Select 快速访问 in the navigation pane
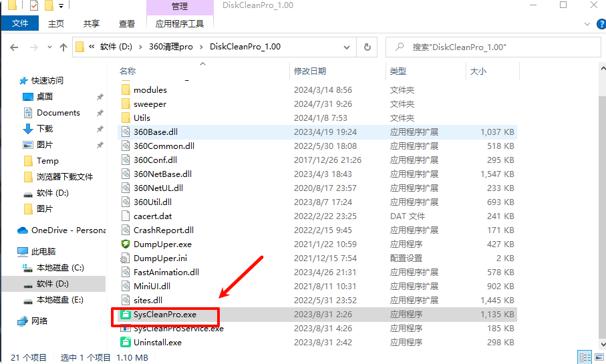 click(x=47, y=80)
